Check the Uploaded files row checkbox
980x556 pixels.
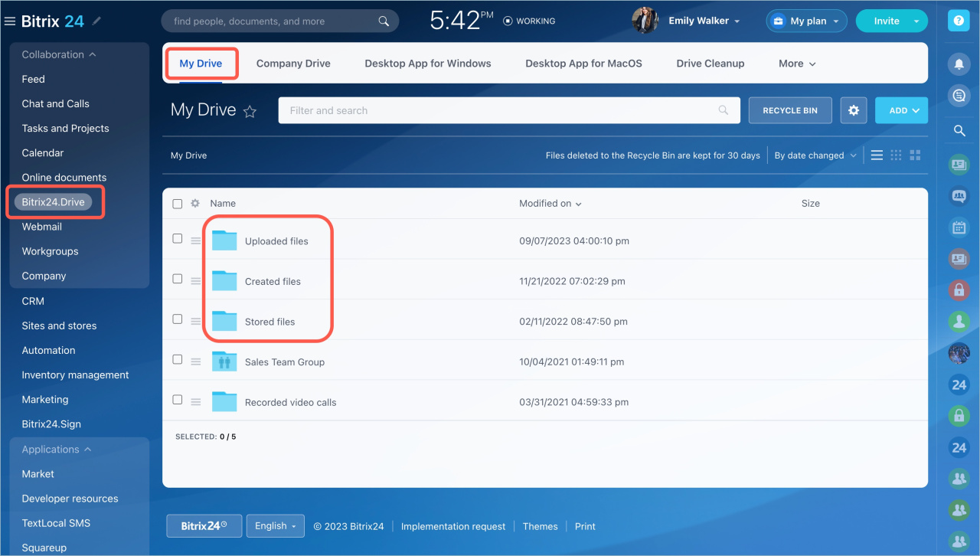click(x=178, y=239)
